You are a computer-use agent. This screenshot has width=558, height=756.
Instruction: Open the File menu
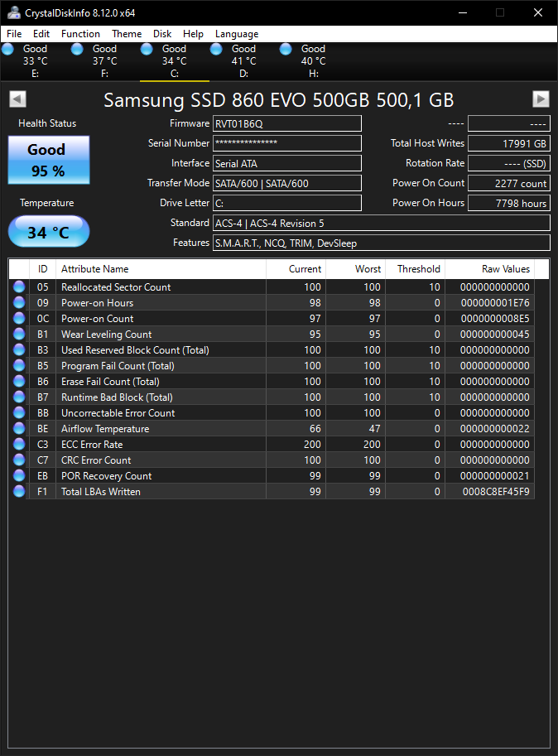(14, 34)
